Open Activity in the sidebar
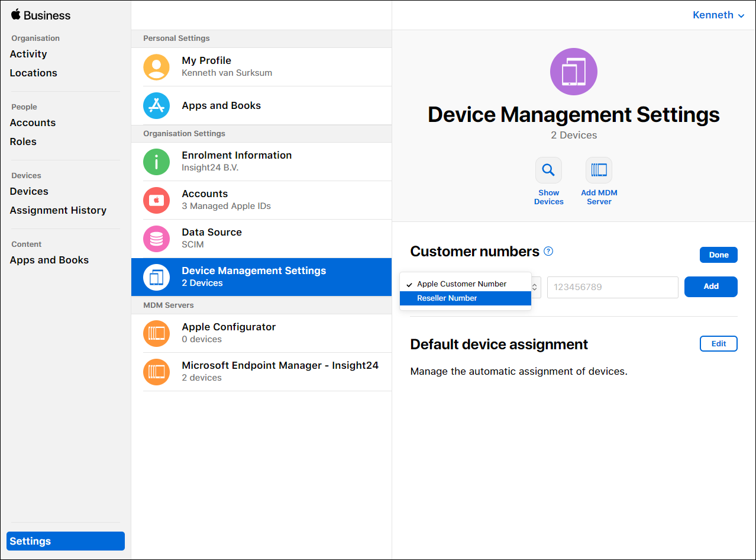Image resolution: width=756 pixels, height=560 pixels. (x=28, y=54)
